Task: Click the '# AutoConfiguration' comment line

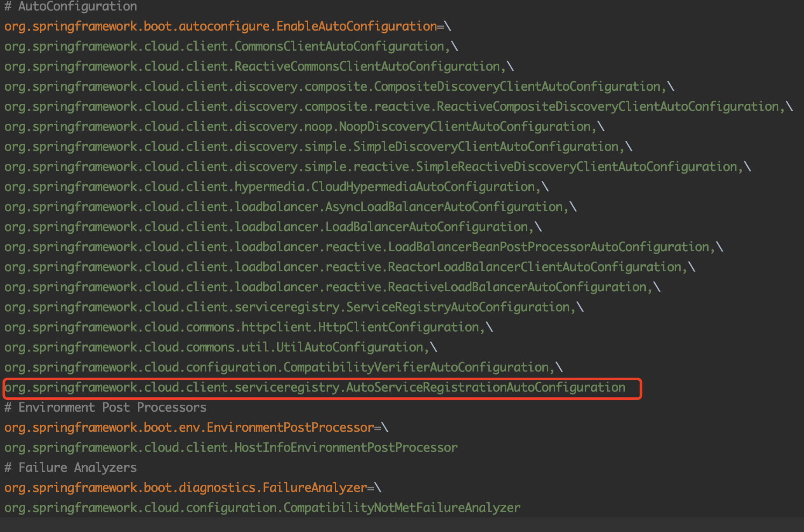Action: [71, 7]
